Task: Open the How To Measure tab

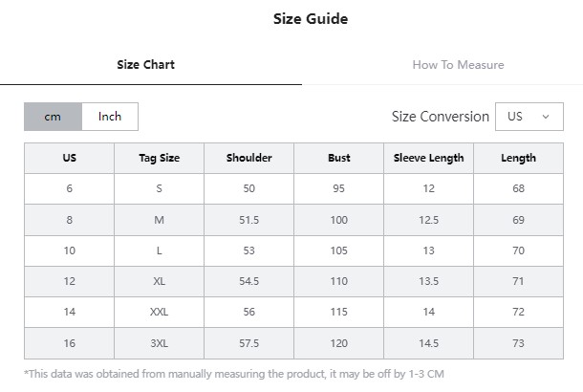Action: tap(458, 65)
